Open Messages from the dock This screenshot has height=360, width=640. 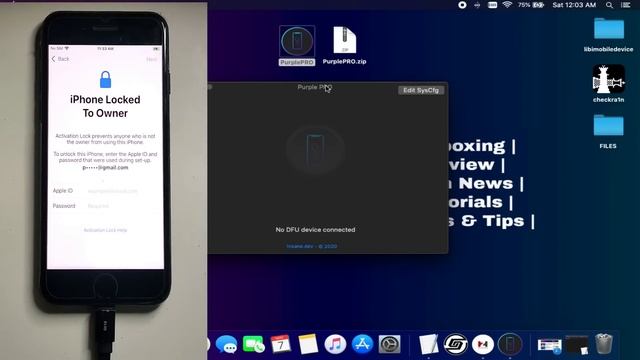(x=227, y=345)
